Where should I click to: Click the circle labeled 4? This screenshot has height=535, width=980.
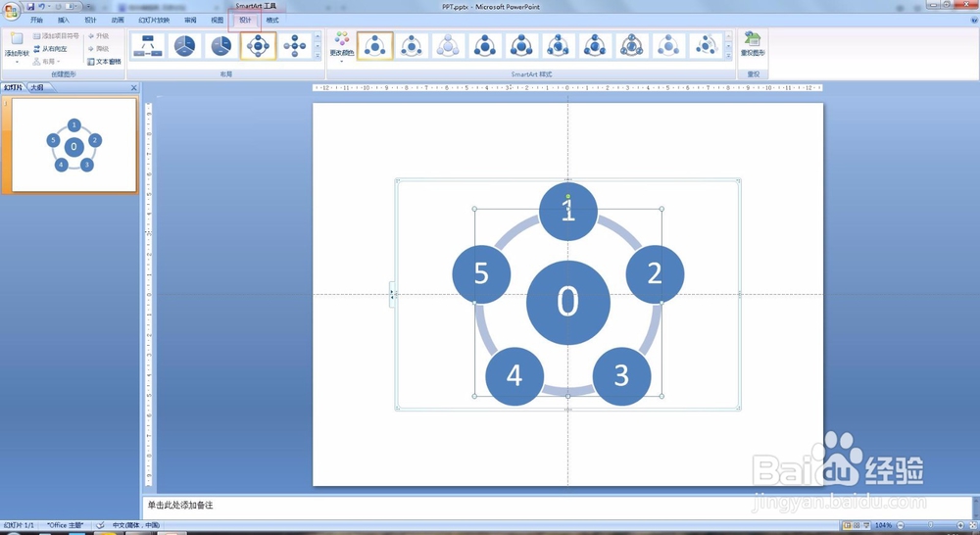(x=514, y=375)
